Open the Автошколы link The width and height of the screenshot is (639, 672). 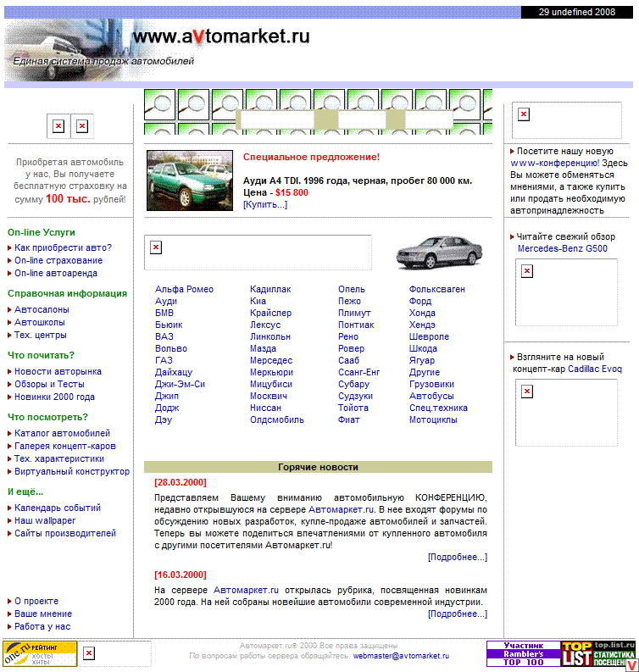(x=40, y=322)
